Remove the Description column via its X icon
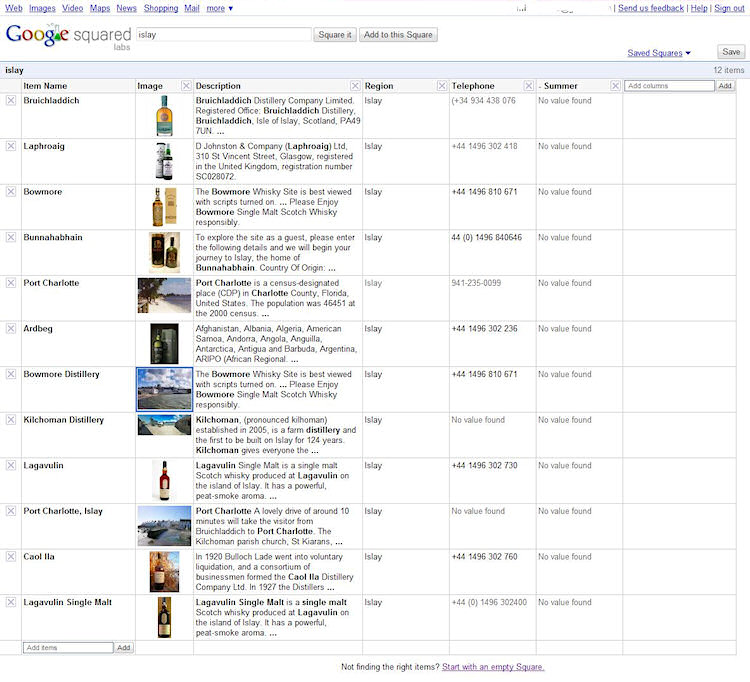The width and height of the screenshot is (750, 682). pos(355,86)
